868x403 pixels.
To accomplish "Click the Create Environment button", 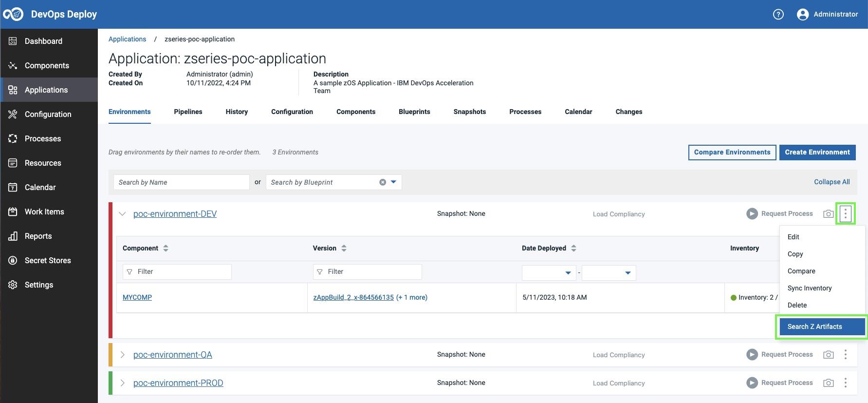I will (x=817, y=153).
